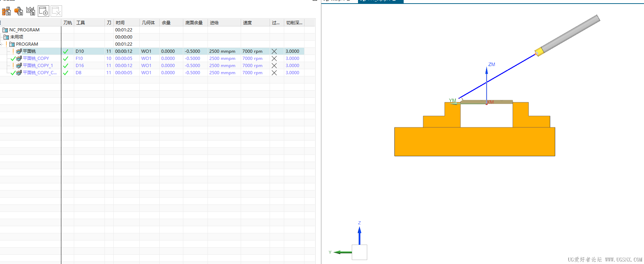The height and width of the screenshot is (264, 644).
Task: Click green status check beside 平面铣_COPY
Action: [x=13, y=59]
